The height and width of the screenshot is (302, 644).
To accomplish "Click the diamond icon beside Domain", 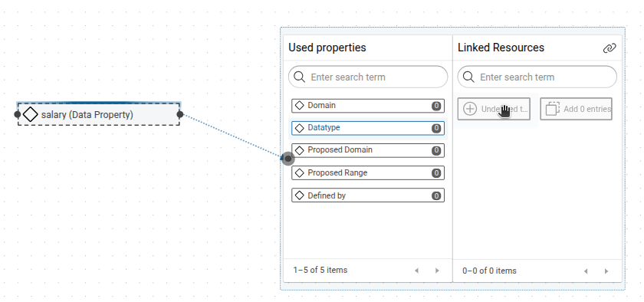I will [x=300, y=106].
